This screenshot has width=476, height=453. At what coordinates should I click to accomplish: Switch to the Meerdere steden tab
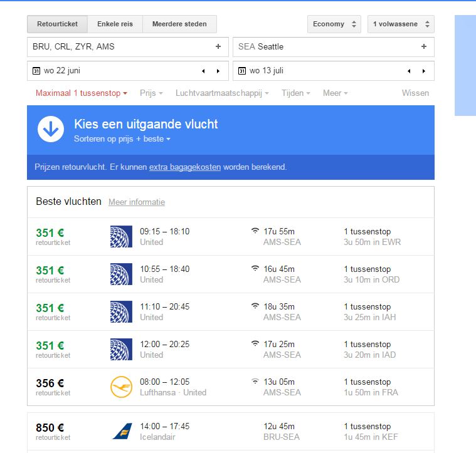pos(179,24)
